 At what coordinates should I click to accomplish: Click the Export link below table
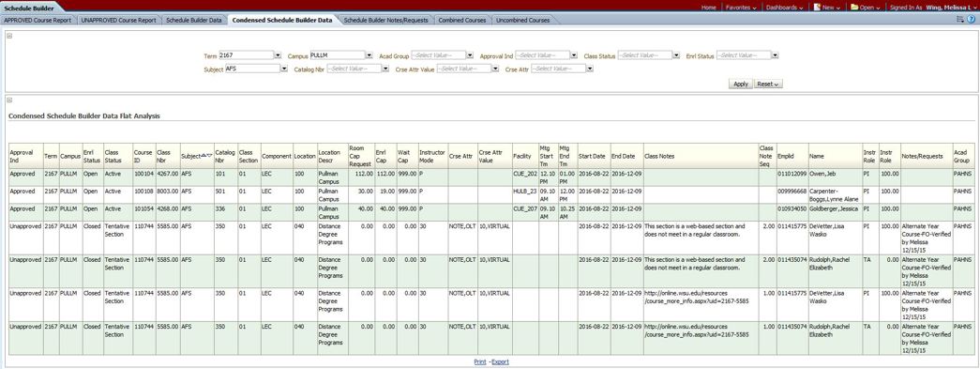(500, 361)
